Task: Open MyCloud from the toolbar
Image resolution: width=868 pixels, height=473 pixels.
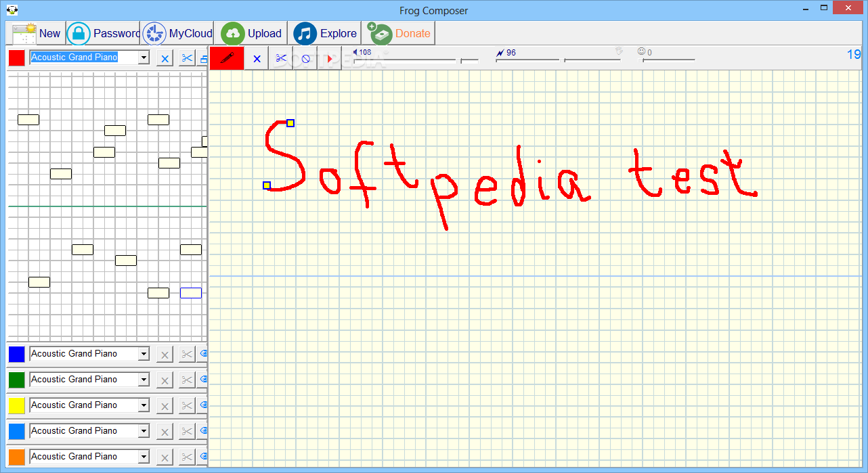Action: [177, 33]
